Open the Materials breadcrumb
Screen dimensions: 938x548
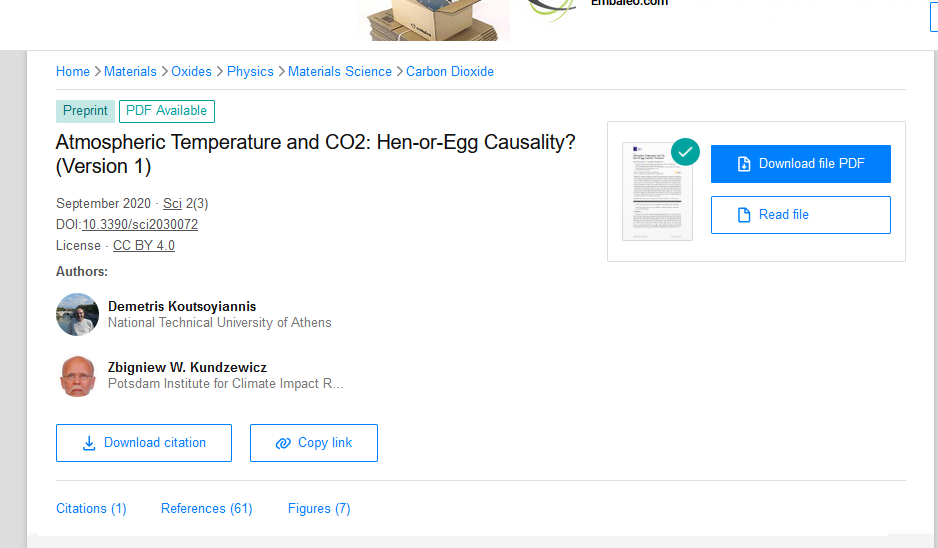click(130, 72)
